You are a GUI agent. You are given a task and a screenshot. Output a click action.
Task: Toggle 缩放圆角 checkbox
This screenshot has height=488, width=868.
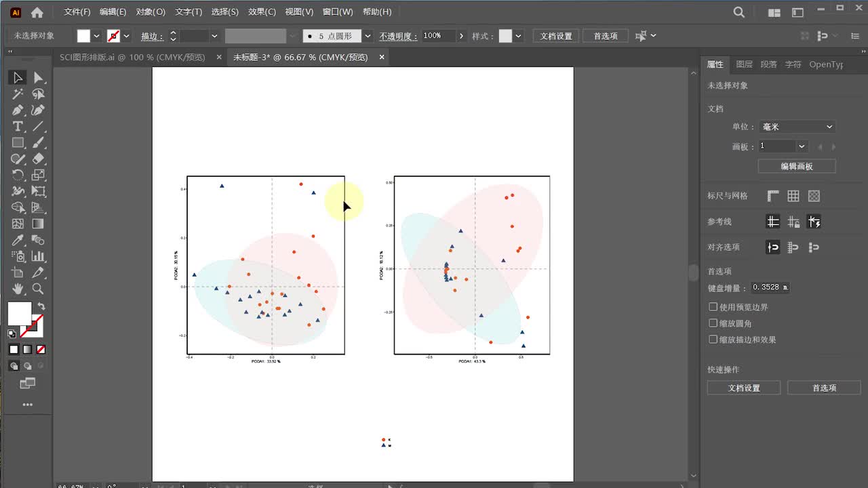click(x=713, y=323)
